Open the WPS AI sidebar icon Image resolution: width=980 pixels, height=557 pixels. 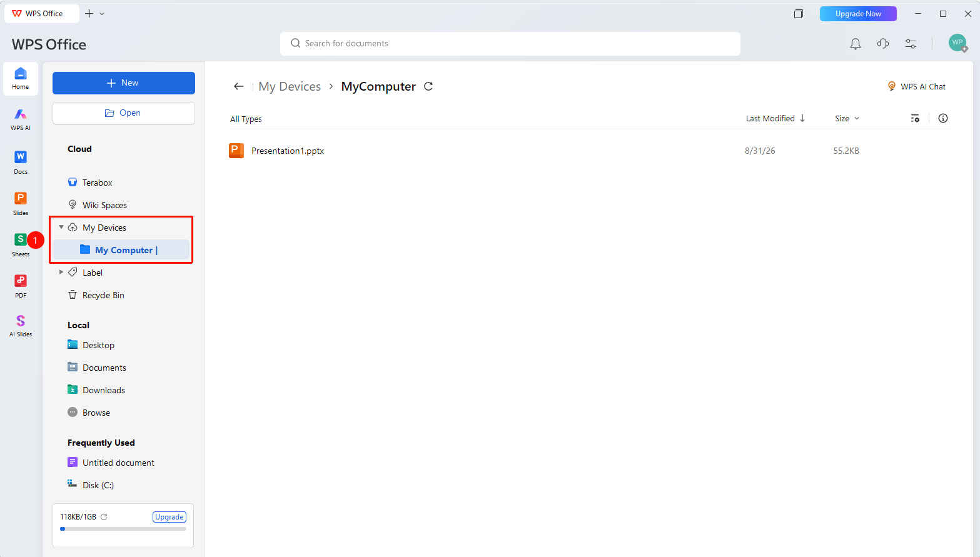click(x=21, y=119)
